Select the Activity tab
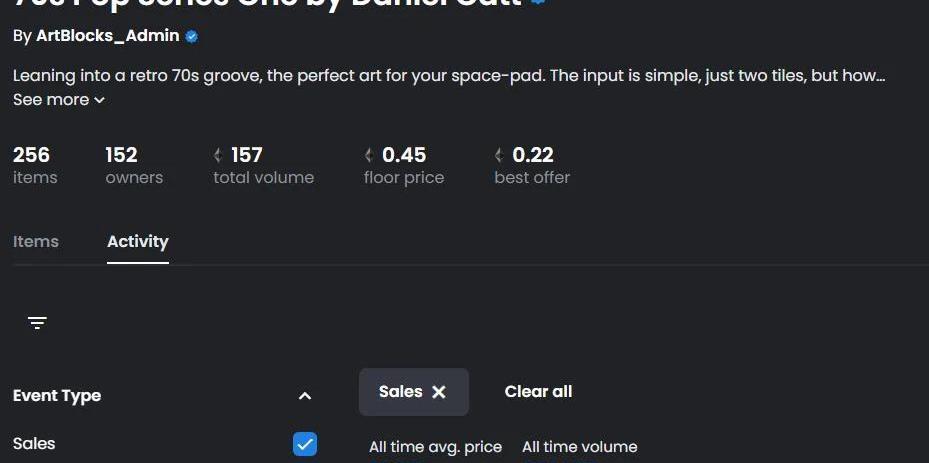 coord(137,241)
